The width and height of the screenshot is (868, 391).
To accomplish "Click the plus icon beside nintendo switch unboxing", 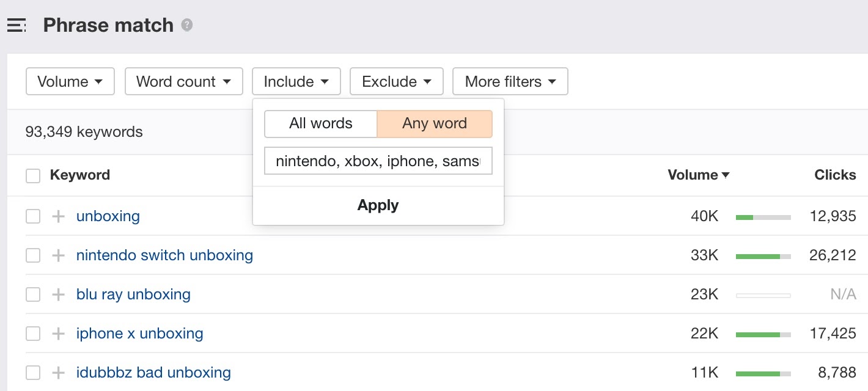I will pos(58,255).
